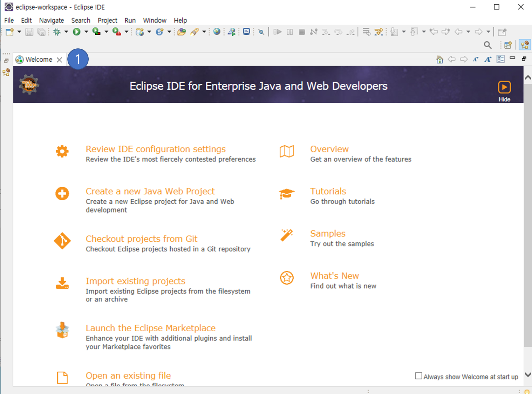
Task: Open the Help menu
Action: (180, 20)
